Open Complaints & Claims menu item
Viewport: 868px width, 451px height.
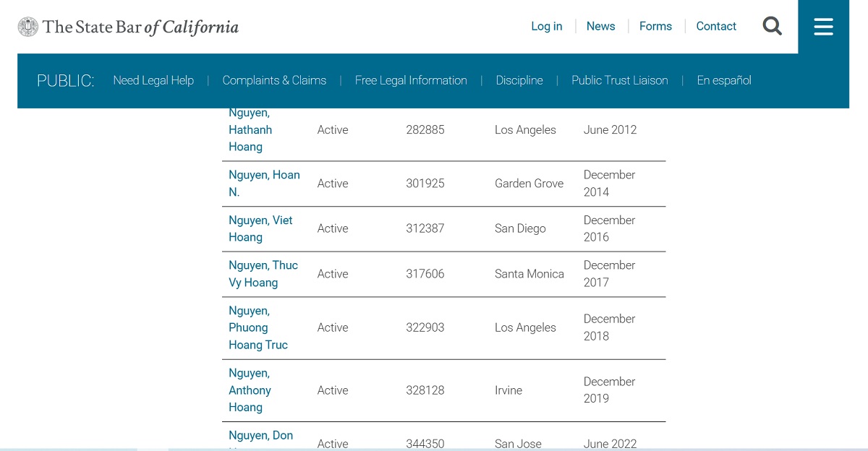[x=274, y=80]
